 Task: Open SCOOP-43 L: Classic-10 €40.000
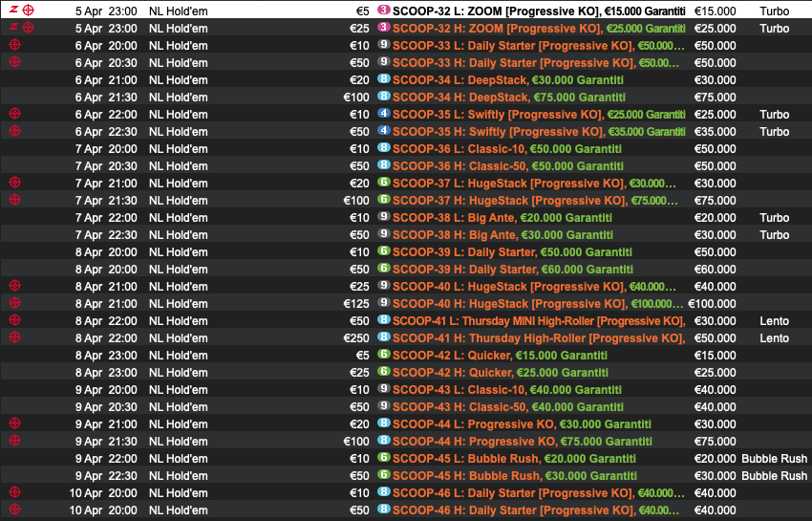(x=507, y=390)
